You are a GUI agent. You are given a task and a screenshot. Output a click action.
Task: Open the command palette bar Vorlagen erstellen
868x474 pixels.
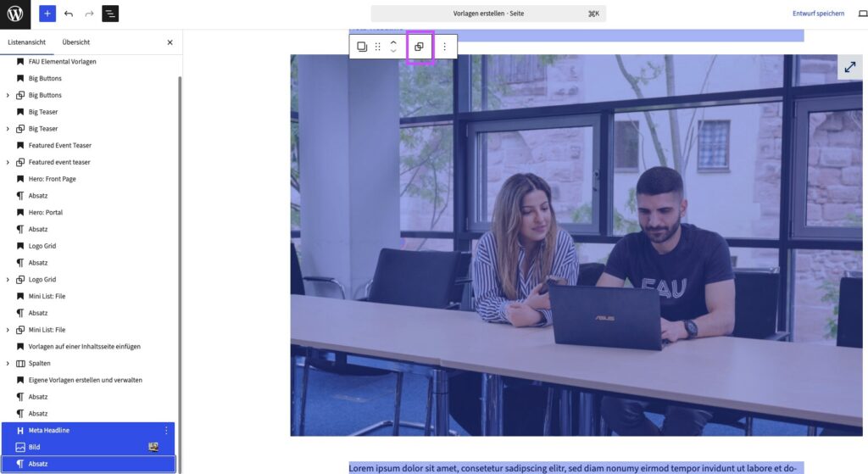coord(487,14)
